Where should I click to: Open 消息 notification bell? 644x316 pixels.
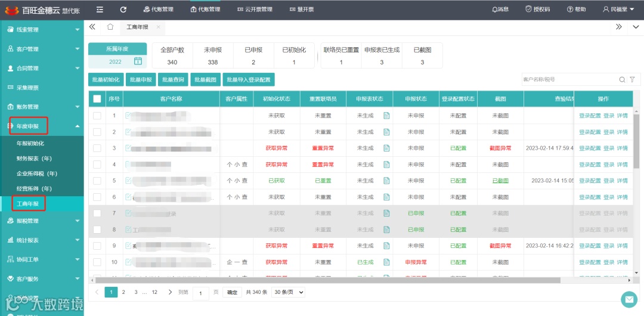500,9
